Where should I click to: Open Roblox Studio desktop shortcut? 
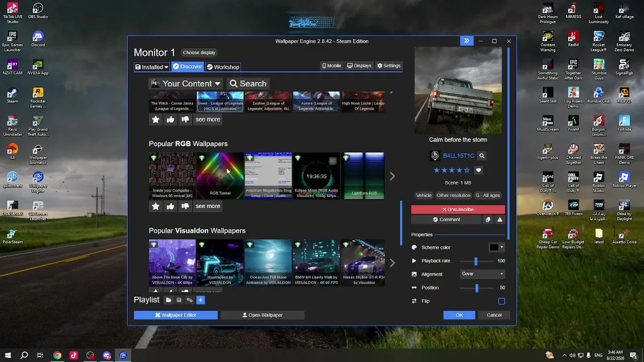tap(599, 182)
